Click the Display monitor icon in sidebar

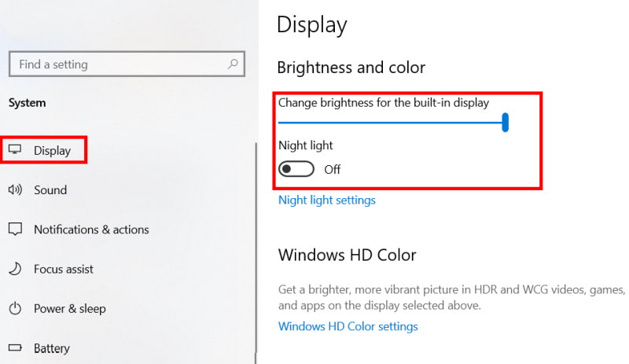point(15,150)
